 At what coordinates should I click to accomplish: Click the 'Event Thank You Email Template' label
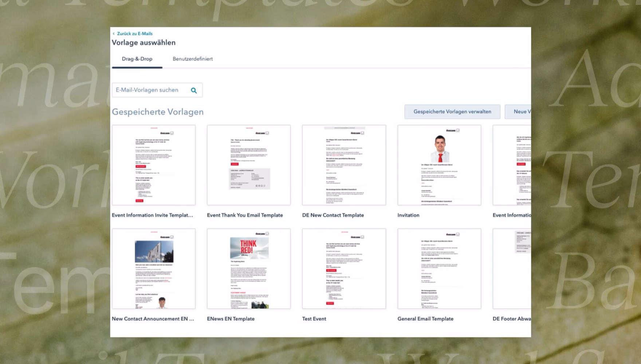click(x=245, y=215)
